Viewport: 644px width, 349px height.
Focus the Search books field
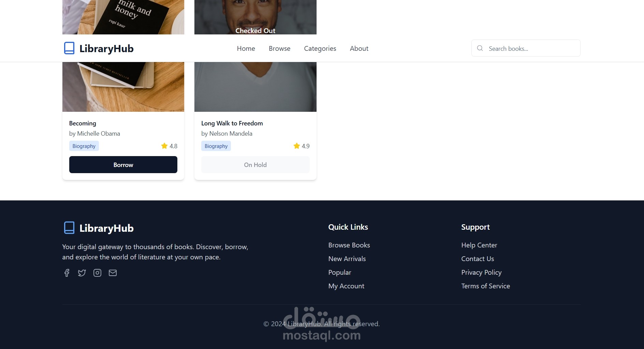click(526, 48)
